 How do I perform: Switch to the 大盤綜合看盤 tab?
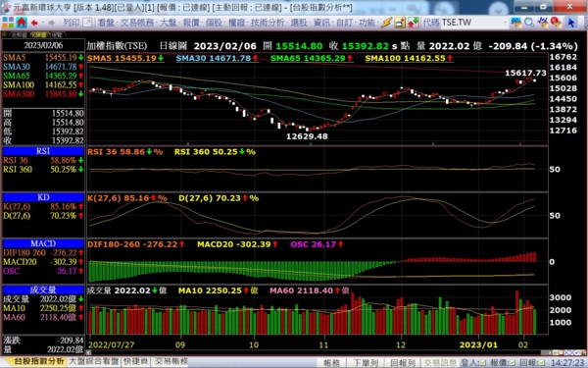(94, 361)
